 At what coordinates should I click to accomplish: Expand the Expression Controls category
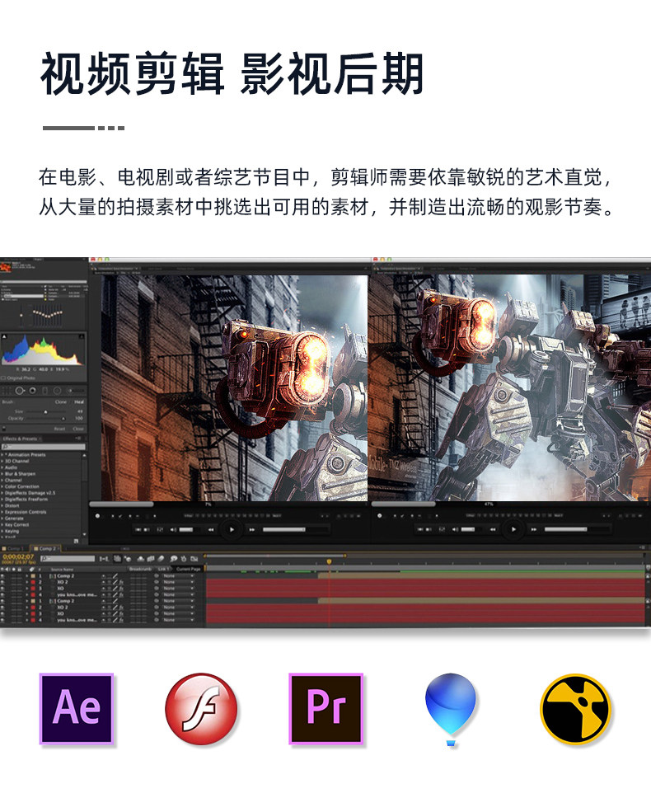click(x=2, y=512)
